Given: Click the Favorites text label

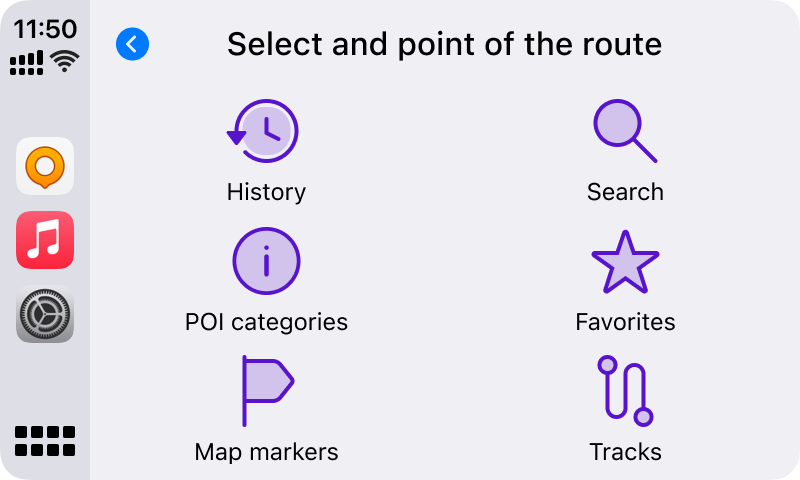Looking at the screenshot, I should 625,322.
